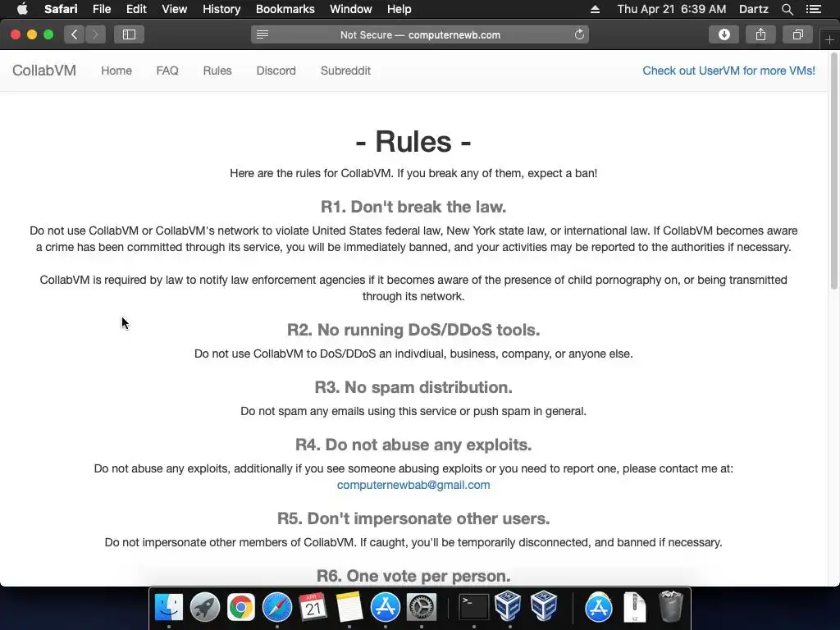This screenshot has width=840, height=630.
Task: Open Notification Center list icon
Action: point(814,9)
